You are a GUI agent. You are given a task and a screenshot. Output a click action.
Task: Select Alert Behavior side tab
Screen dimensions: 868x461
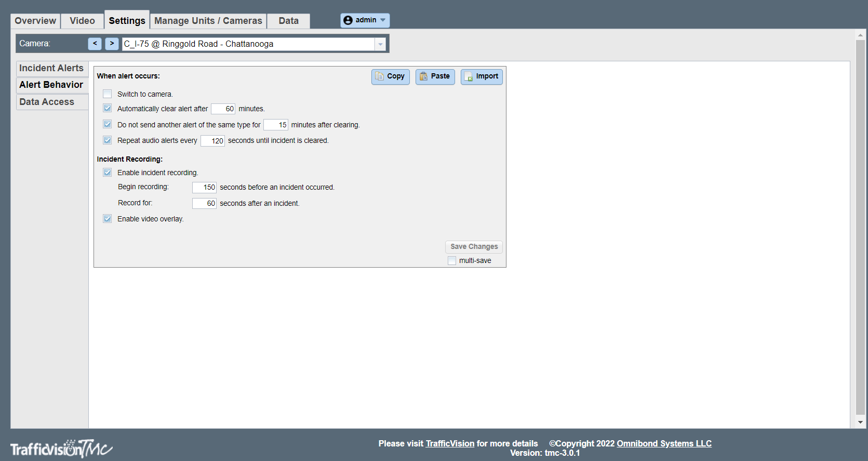tap(51, 85)
